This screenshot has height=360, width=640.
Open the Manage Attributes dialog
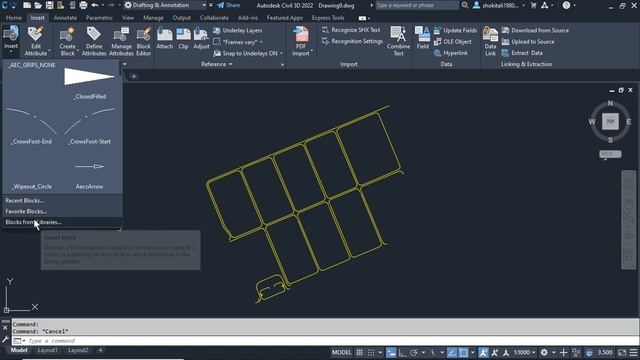click(121, 41)
